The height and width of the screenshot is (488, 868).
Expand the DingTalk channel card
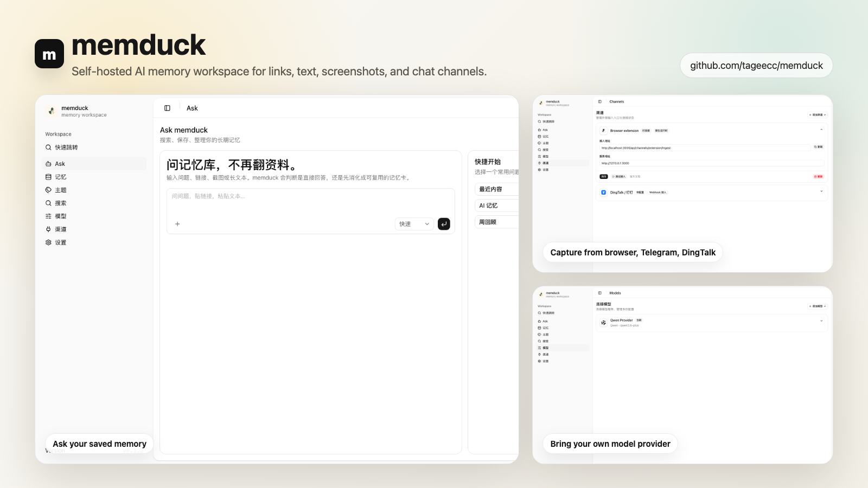[821, 191]
